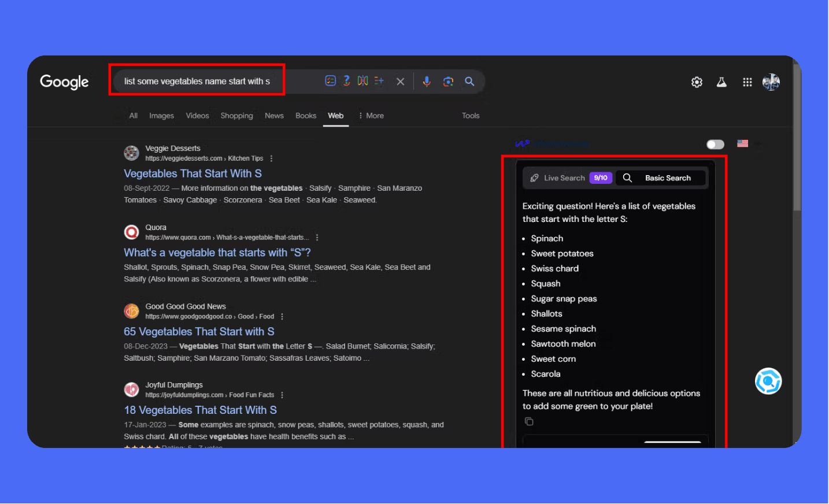
Task: Clear the search query with the X
Action: coord(400,81)
